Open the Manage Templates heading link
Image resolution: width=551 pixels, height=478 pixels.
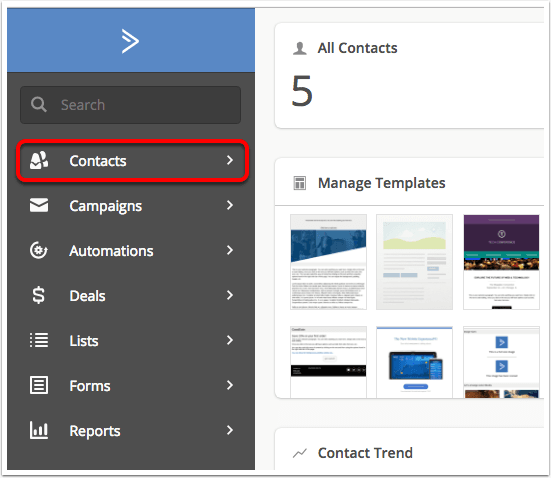click(x=382, y=183)
